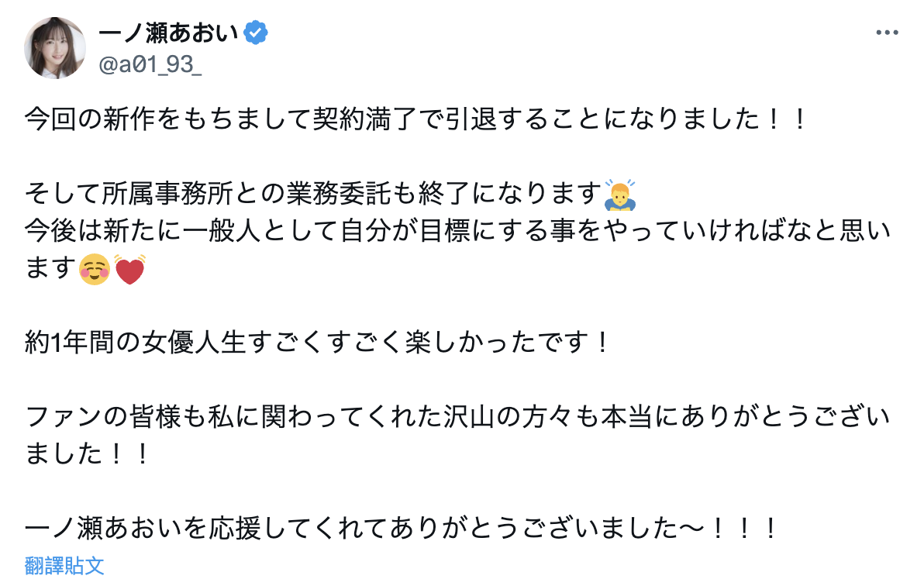Click the blue verified badge
The image size is (924, 586).
coord(256,33)
